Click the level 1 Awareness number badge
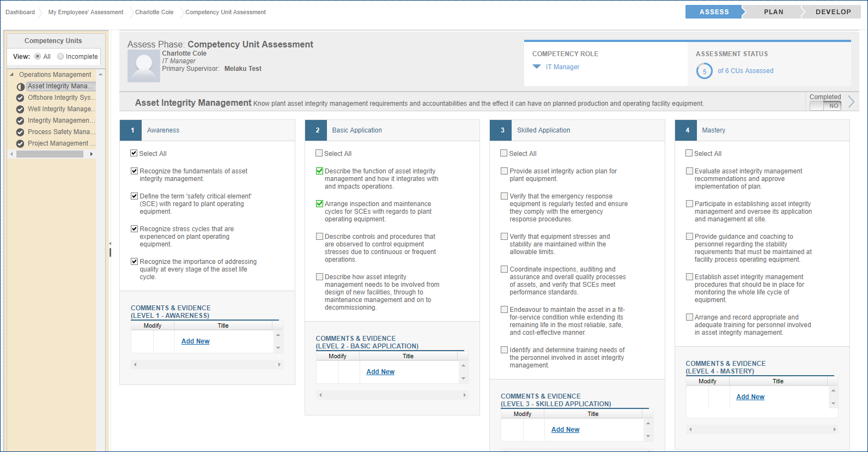 [132, 130]
